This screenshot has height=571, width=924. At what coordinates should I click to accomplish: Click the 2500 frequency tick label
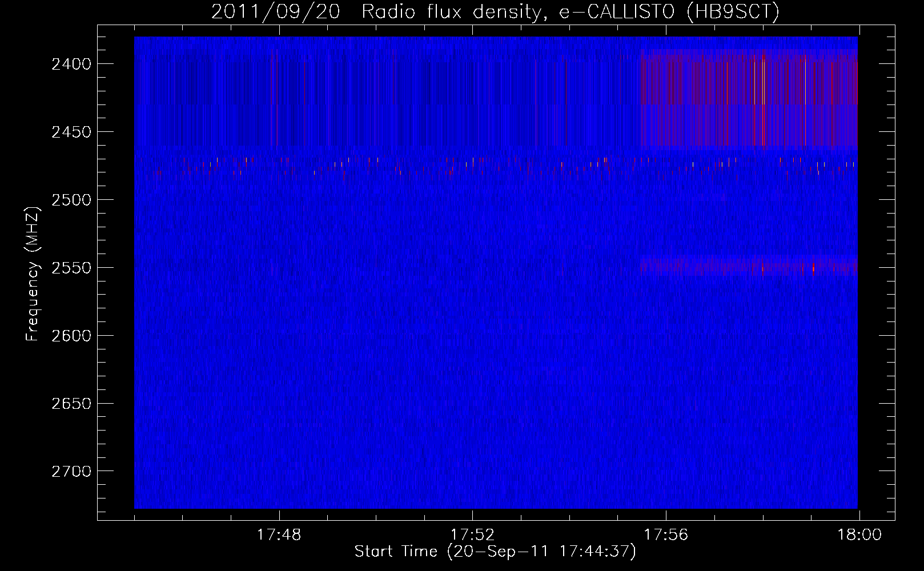(71, 200)
